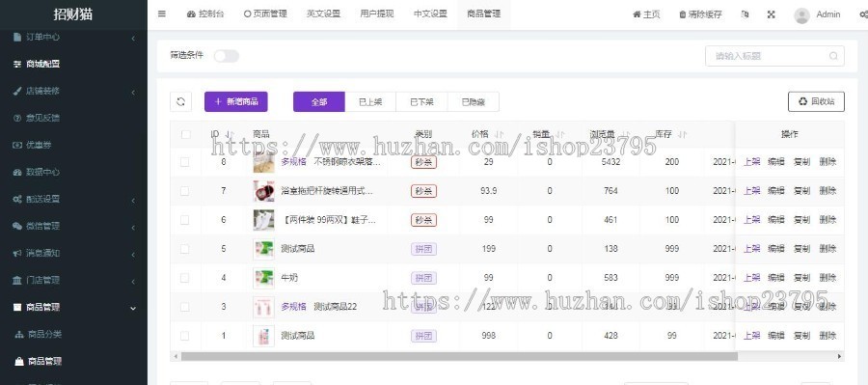
Task: Click 清除缓存 in top bar
Action: 700,15
